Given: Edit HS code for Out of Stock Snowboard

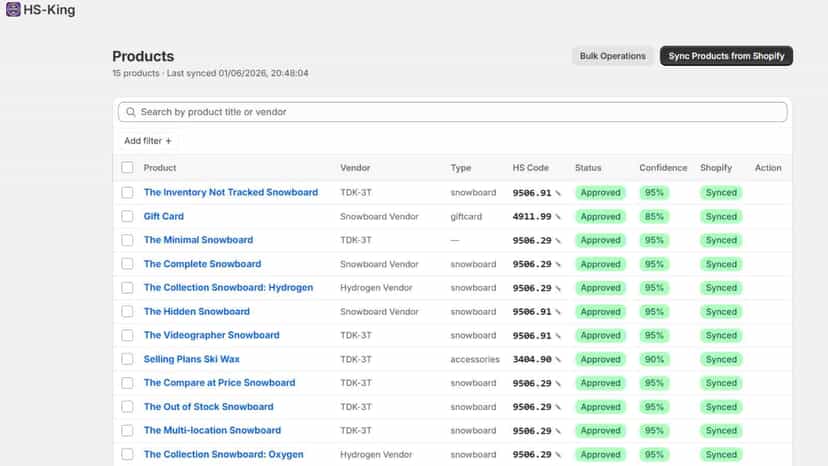Looking at the screenshot, I should 558,407.
